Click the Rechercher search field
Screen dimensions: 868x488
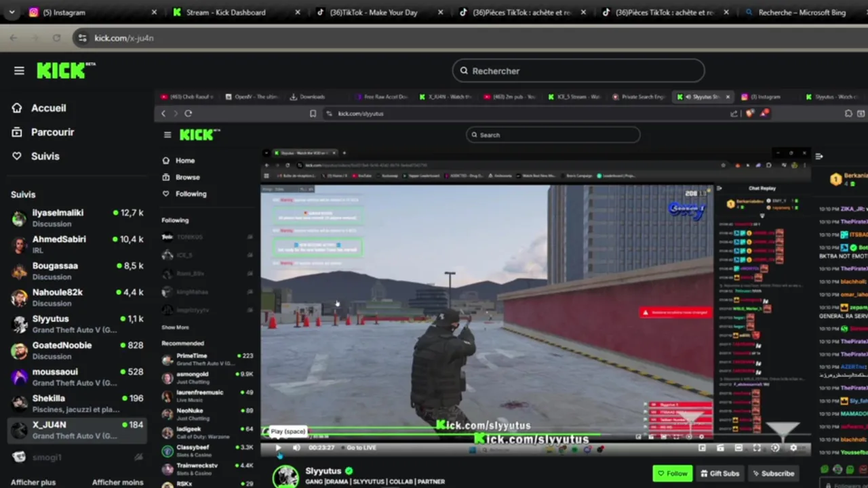[x=578, y=70]
